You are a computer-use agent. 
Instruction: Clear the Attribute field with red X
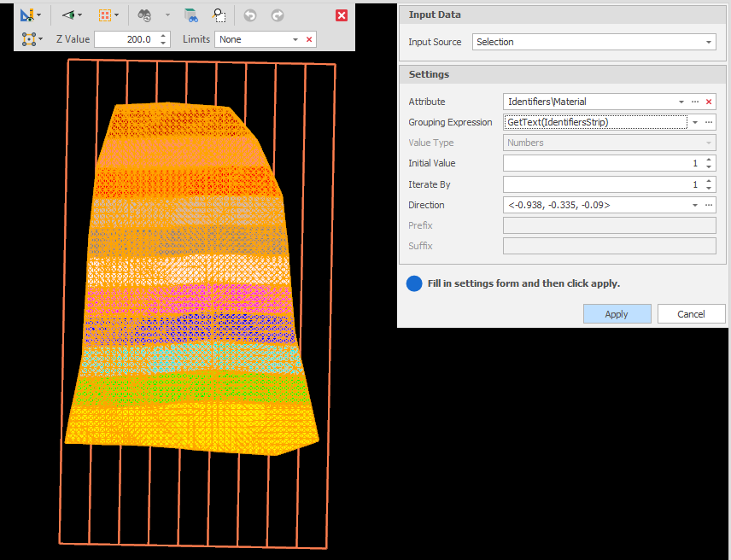pyautogui.click(x=708, y=102)
